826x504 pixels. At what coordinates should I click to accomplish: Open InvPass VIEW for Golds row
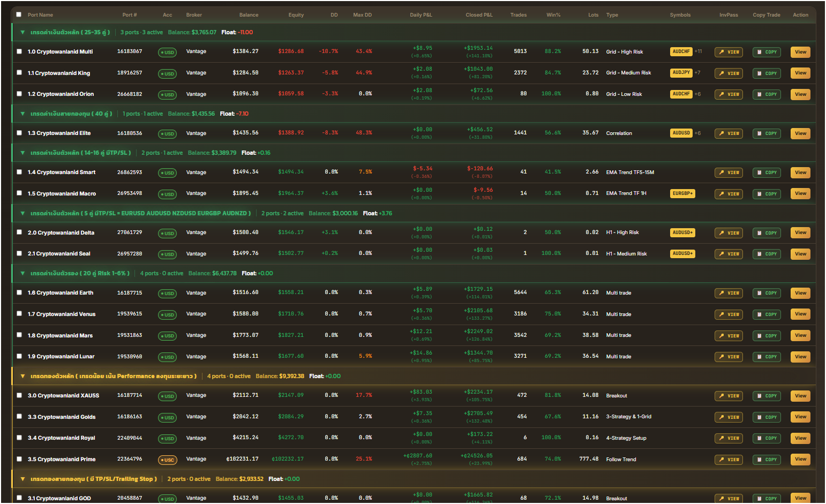[729, 417]
